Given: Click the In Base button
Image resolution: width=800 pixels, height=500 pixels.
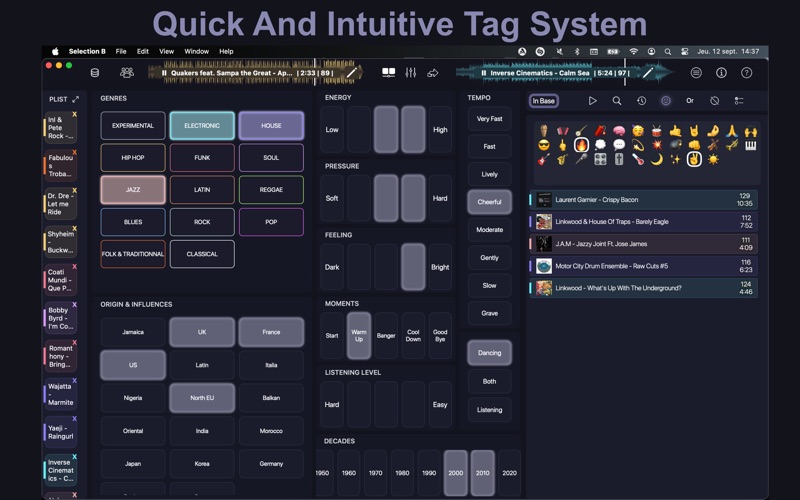Looking at the screenshot, I should coord(543,101).
